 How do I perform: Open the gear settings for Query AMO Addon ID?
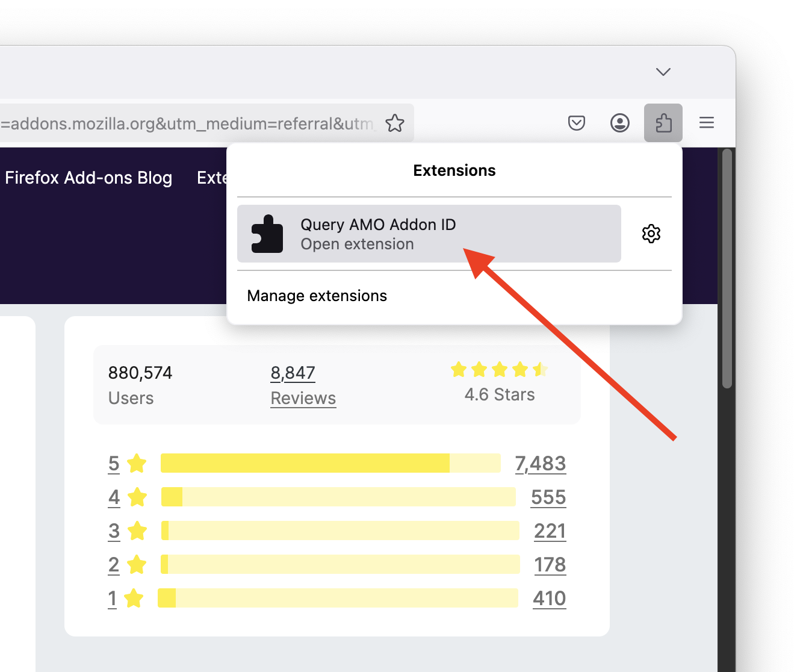tap(651, 234)
